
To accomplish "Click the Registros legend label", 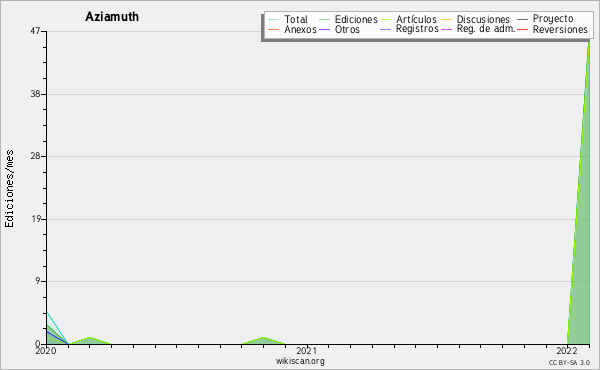I will (417, 29).
